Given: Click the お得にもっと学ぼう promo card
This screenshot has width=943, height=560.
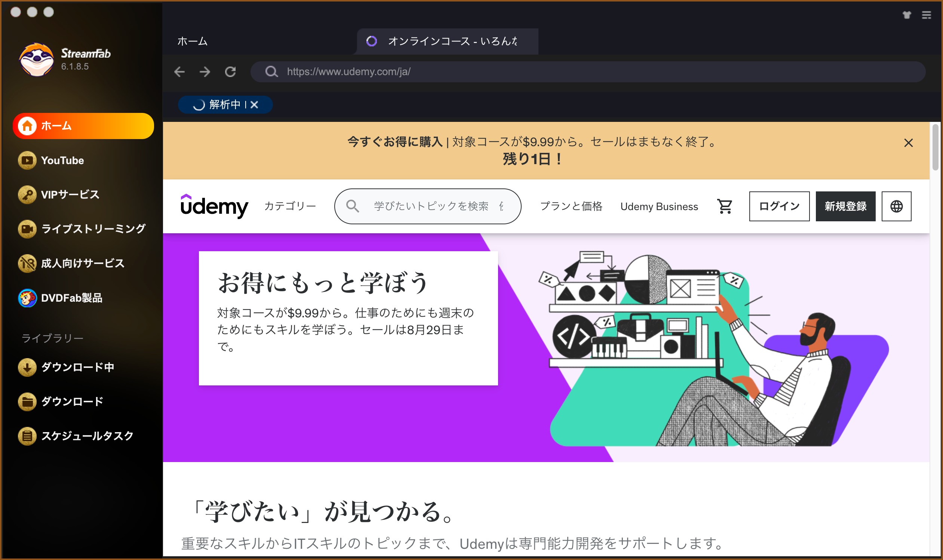Looking at the screenshot, I should tap(348, 318).
